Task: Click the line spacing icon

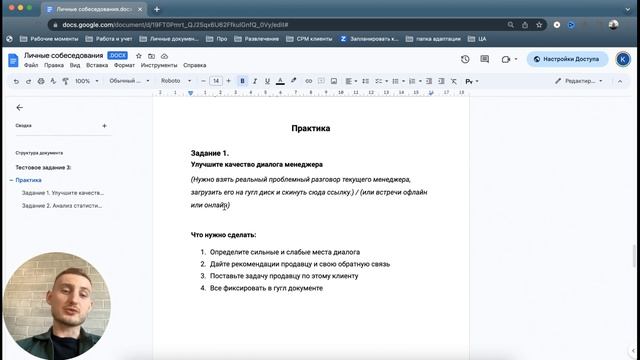Action: 366,81
